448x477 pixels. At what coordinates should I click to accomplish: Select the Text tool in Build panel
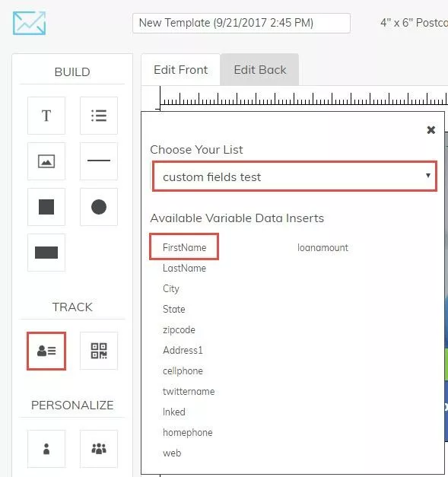(x=46, y=116)
